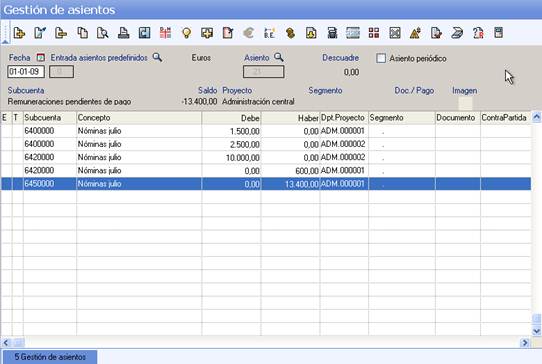Click the pink document note icon
Screen dimensions: 542x364
pyautogui.click(x=228, y=33)
